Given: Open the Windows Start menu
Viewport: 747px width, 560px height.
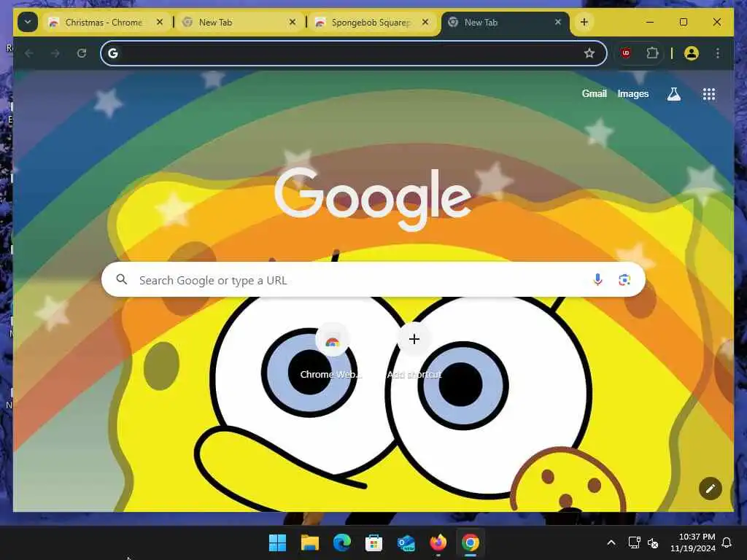Looking at the screenshot, I should coord(278,542).
